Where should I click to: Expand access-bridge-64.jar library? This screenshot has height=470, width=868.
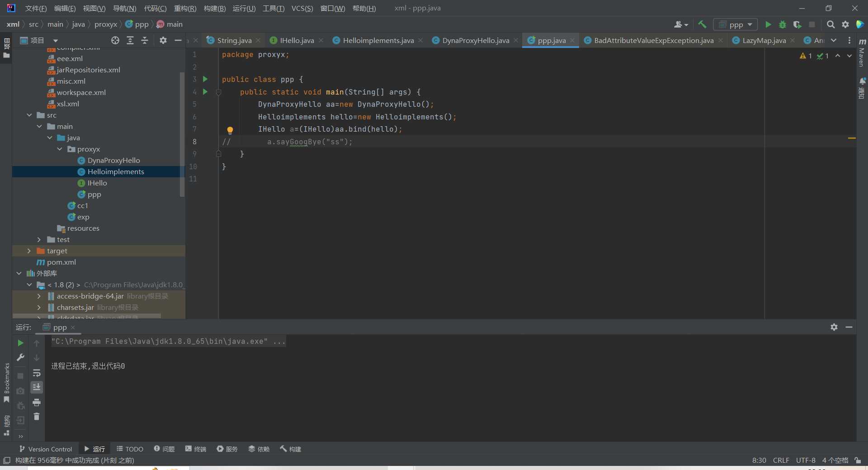coord(39,296)
